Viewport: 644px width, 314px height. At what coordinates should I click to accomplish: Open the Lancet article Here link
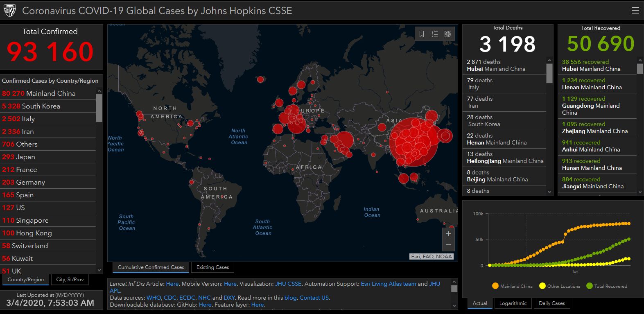point(172,284)
